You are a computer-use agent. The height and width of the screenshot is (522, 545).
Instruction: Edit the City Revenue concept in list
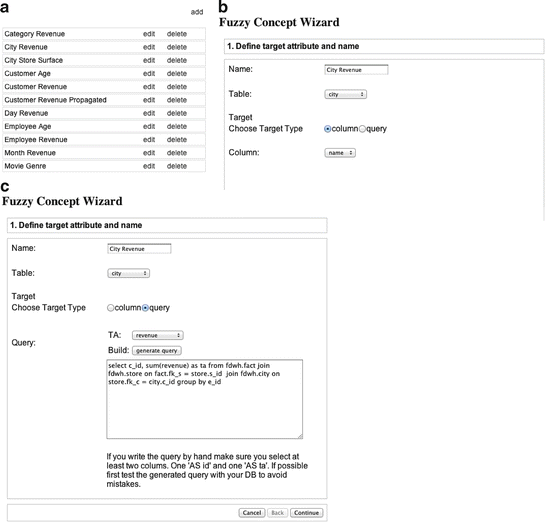[x=149, y=47]
